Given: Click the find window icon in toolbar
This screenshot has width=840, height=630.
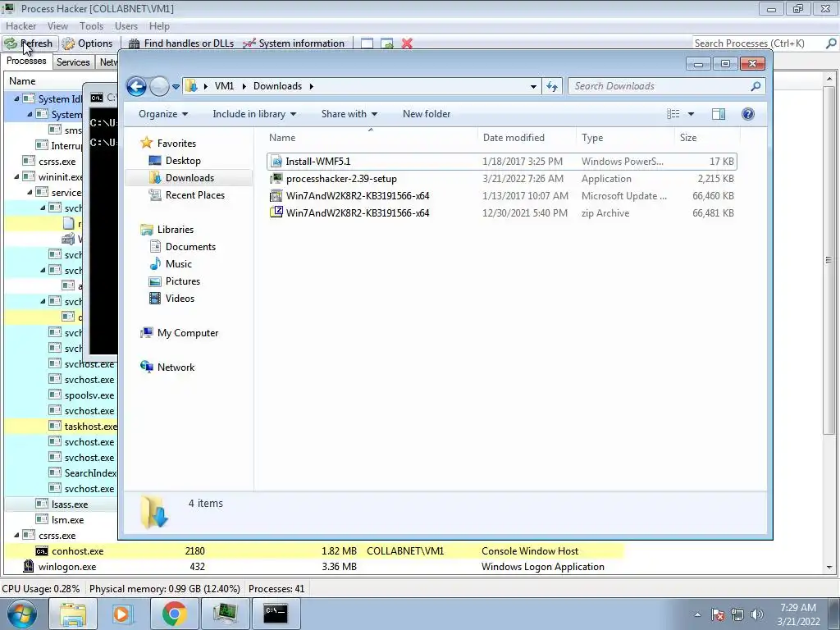Looking at the screenshot, I should pos(367,43).
